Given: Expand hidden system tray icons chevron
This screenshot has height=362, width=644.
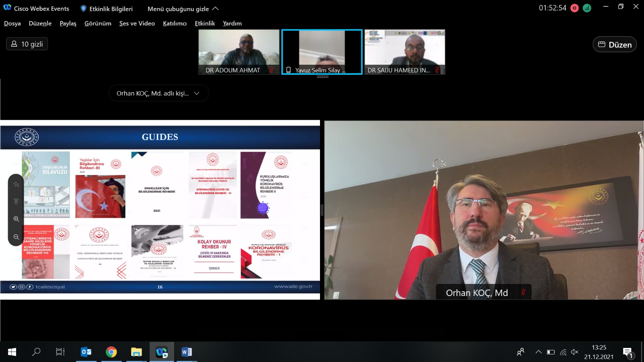Looking at the screenshot, I should pos(538,352).
